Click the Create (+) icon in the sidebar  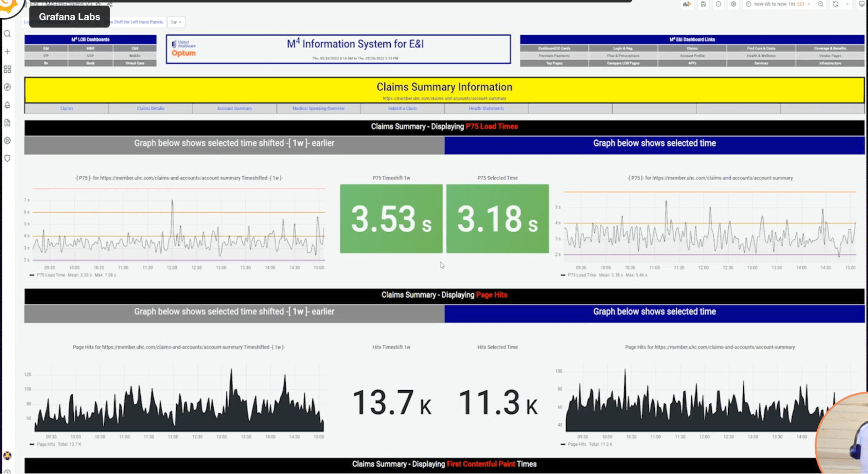coord(7,51)
